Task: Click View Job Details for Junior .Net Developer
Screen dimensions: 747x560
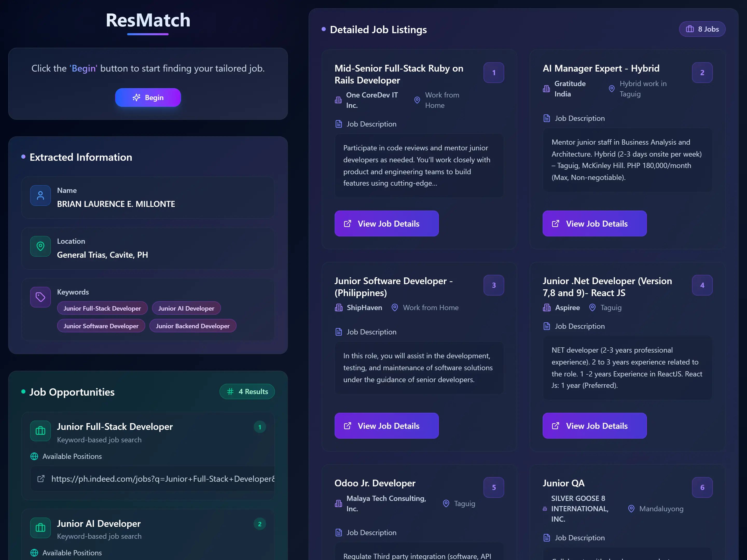Action: point(594,426)
